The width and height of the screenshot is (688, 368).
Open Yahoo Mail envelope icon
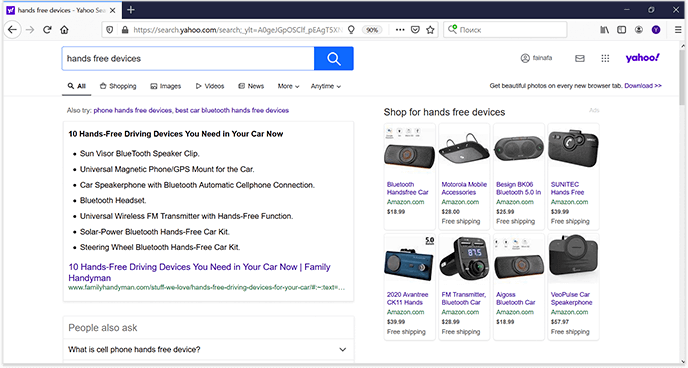[x=580, y=58]
